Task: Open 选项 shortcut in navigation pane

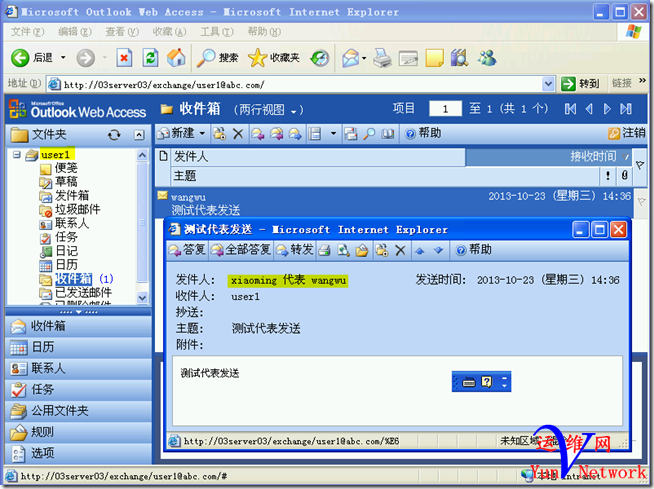Action: tap(78, 453)
